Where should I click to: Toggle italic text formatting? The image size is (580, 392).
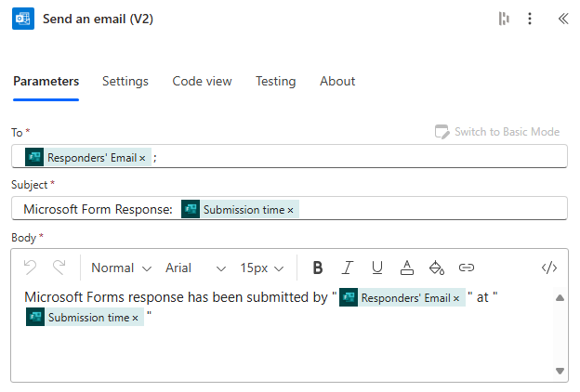348,268
